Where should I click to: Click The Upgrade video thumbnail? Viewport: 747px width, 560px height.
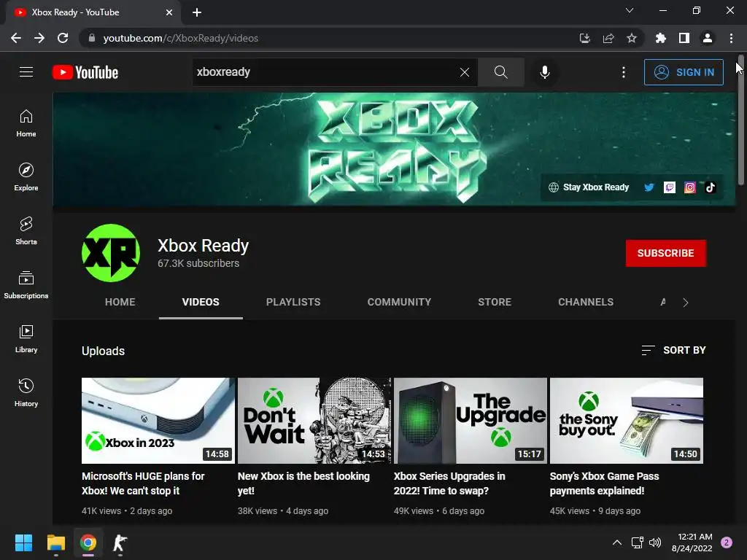click(x=471, y=421)
